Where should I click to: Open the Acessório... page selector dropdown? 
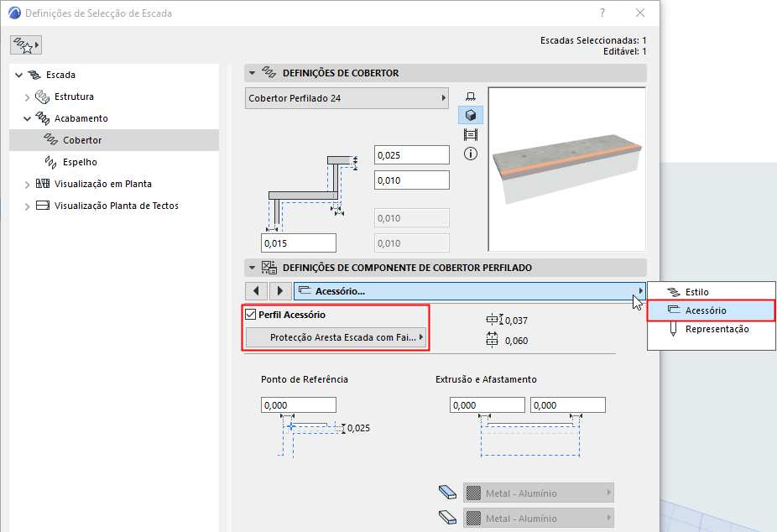click(x=470, y=291)
